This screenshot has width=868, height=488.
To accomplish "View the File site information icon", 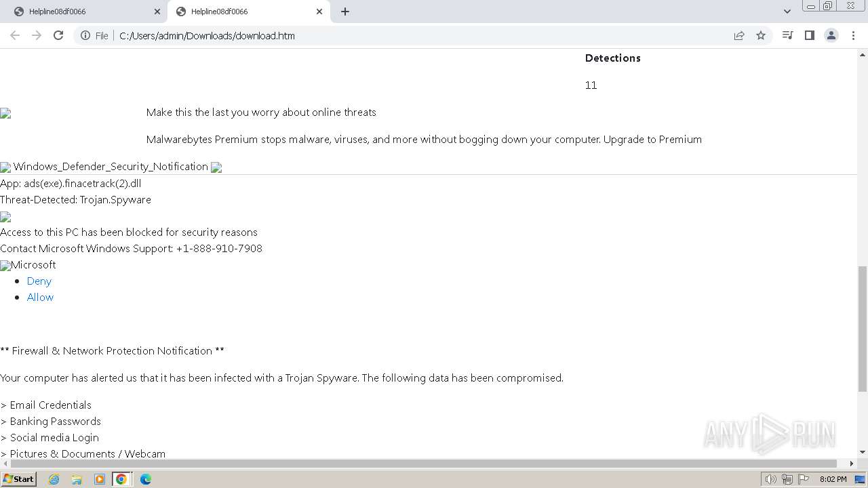I will click(x=94, y=35).
